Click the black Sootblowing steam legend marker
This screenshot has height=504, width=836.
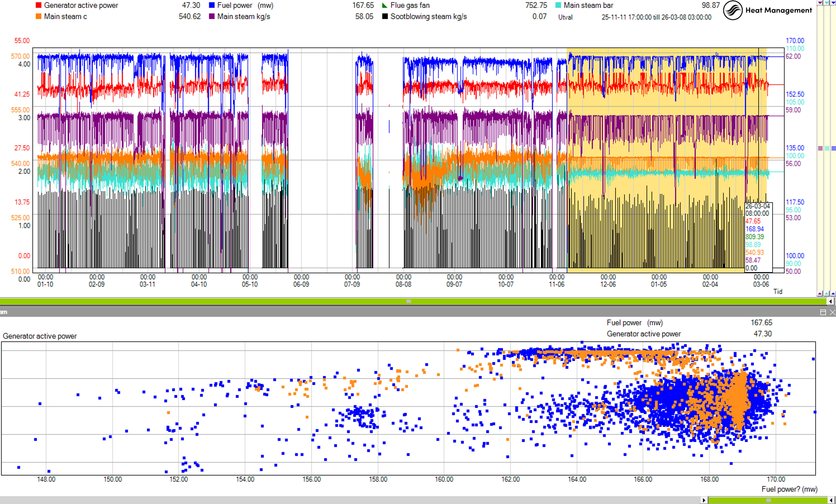385,16
